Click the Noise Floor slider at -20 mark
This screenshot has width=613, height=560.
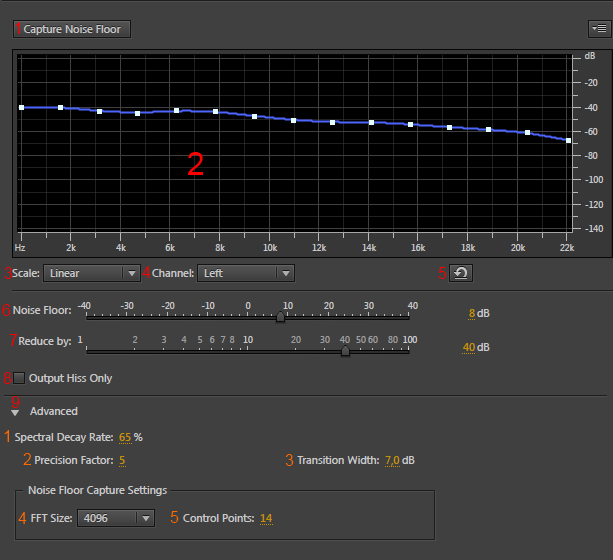point(167,318)
